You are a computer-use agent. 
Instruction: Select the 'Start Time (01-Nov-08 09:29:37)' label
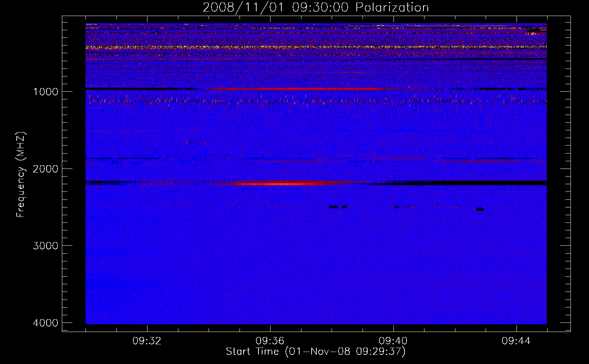(x=316, y=352)
